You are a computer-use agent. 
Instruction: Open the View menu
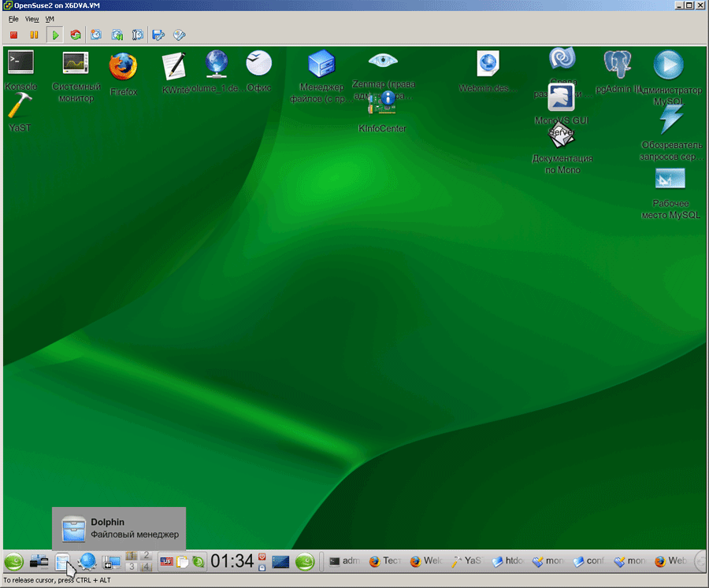(x=32, y=19)
